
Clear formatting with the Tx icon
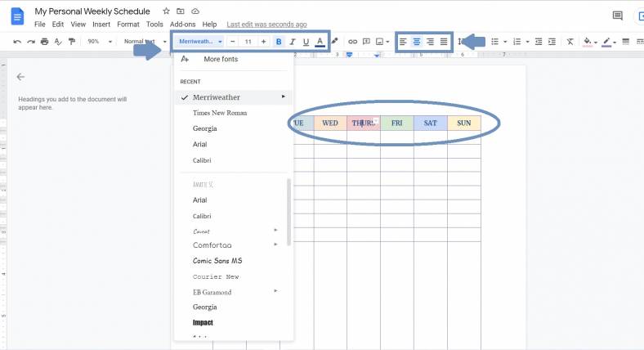(x=570, y=42)
